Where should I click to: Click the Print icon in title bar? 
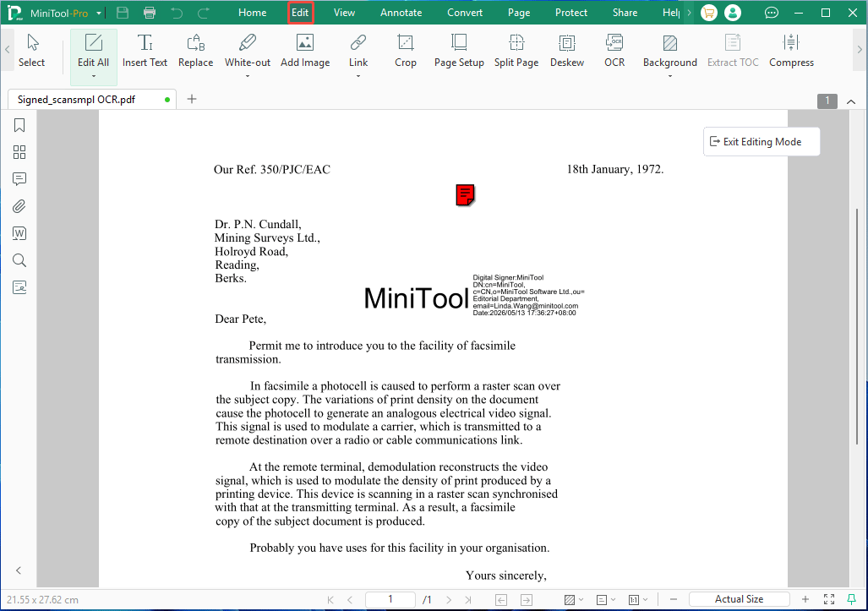click(x=150, y=13)
